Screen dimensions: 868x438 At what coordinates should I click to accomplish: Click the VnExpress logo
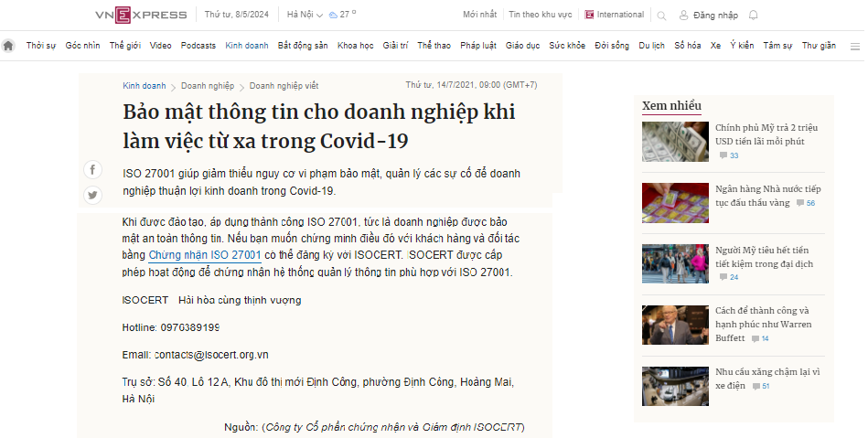pos(141,15)
